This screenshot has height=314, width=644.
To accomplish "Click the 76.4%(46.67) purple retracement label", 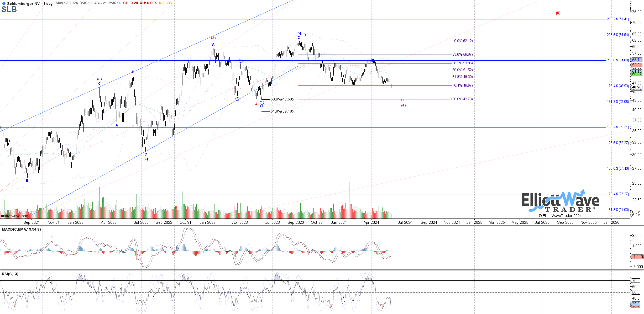I will 462,86.
